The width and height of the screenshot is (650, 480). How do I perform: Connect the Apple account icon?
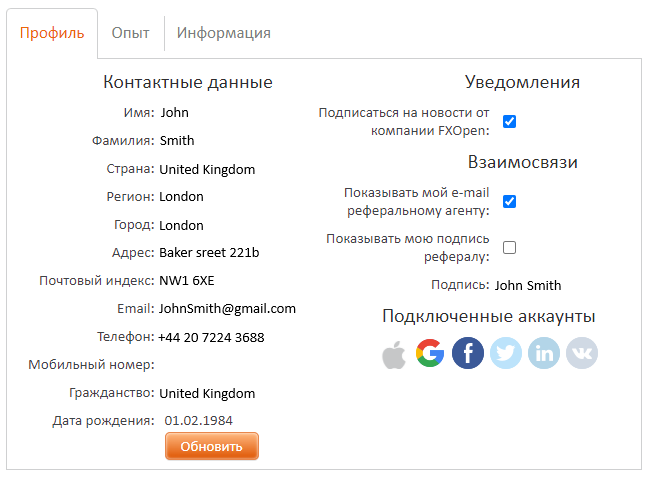click(x=394, y=354)
